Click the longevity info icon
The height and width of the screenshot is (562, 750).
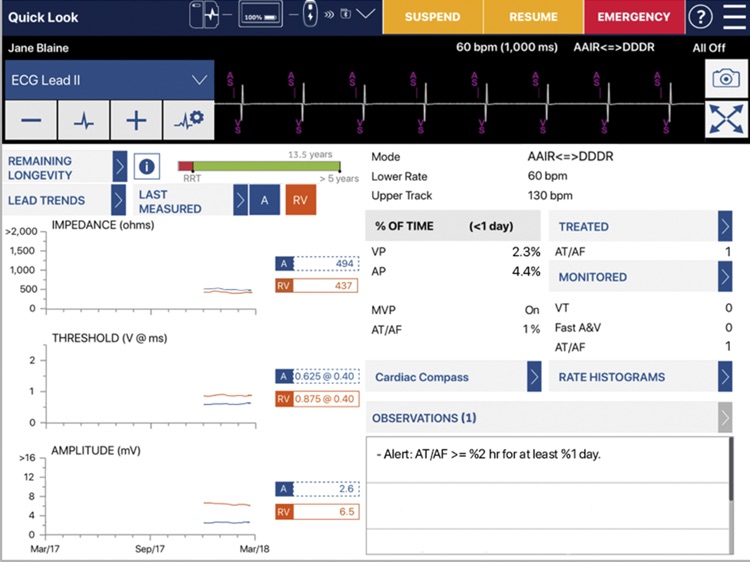pyautogui.click(x=146, y=166)
